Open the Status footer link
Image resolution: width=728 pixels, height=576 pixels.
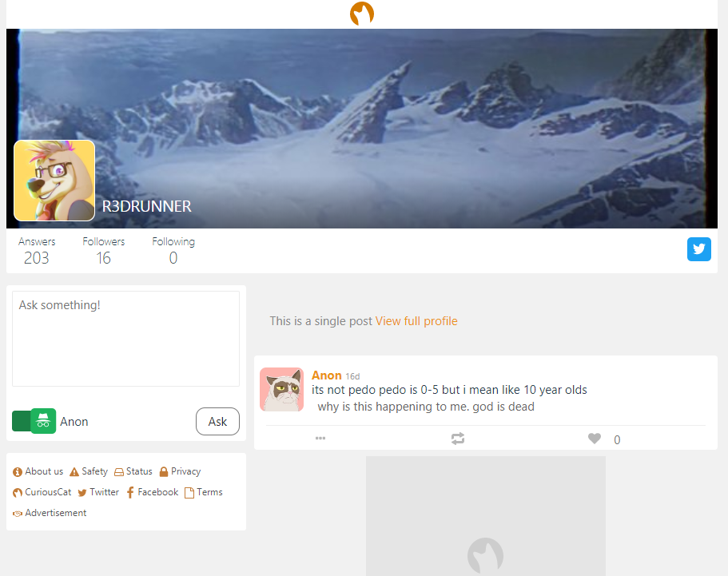(133, 471)
